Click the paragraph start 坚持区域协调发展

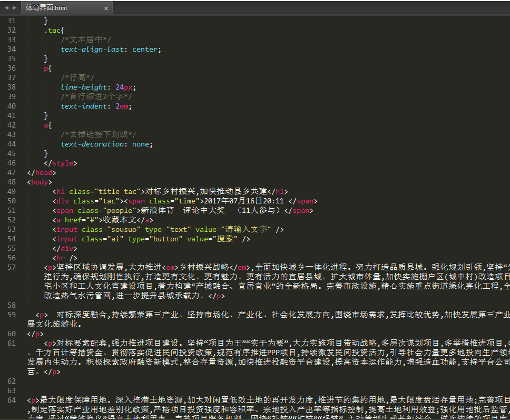(90, 267)
